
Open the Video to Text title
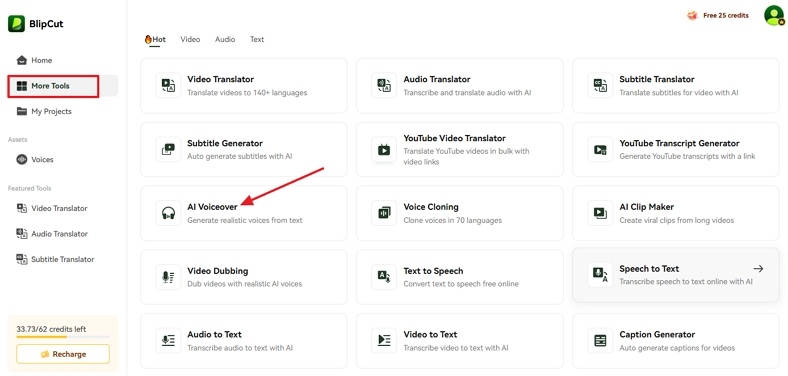click(x=430, y=334)
